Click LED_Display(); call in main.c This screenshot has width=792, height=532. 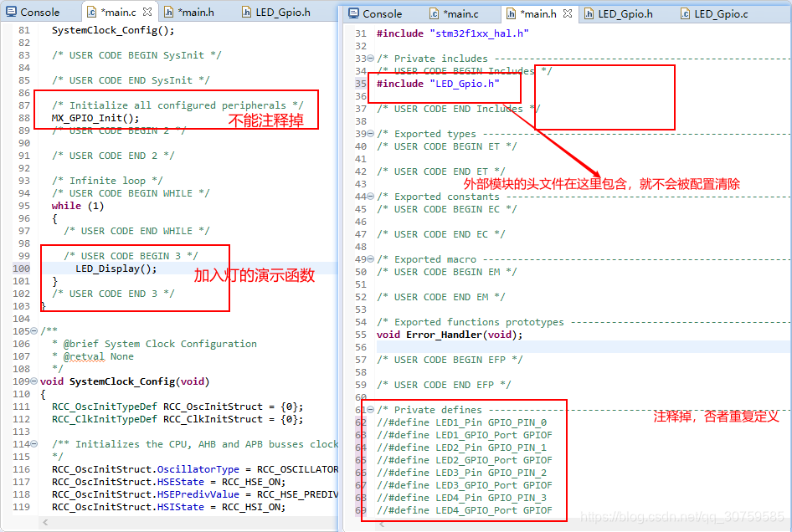point(116,269)
